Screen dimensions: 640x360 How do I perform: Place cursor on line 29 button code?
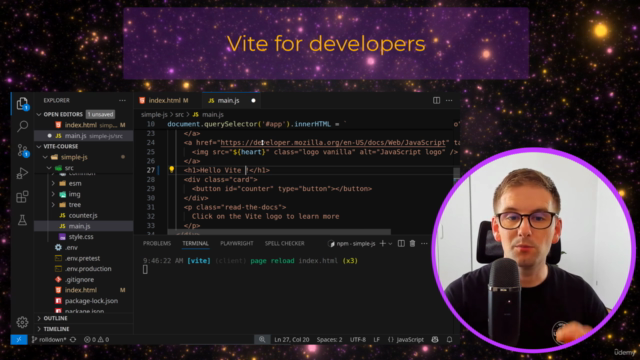pos(282,189)
